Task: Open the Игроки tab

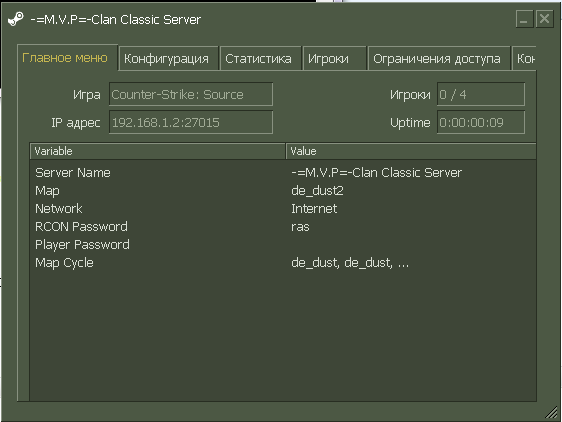Action: pyautogui.click(x=334, y=58)
